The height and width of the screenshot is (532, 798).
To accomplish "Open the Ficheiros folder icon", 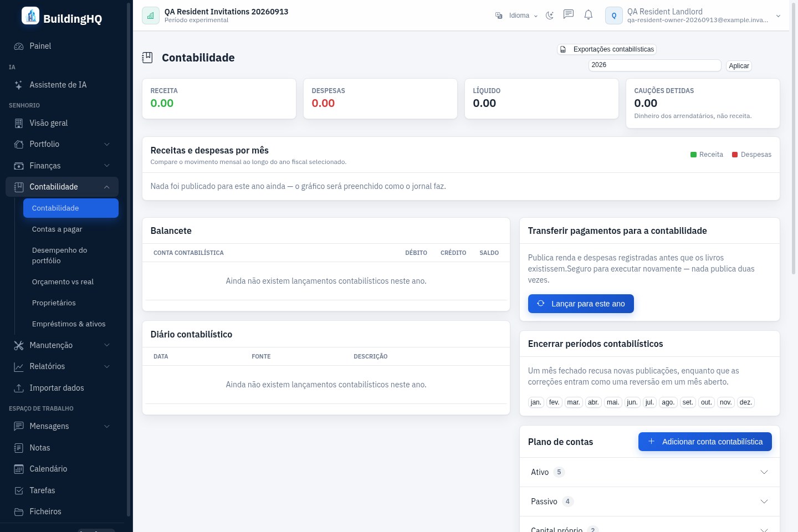I will click(19, 511).
